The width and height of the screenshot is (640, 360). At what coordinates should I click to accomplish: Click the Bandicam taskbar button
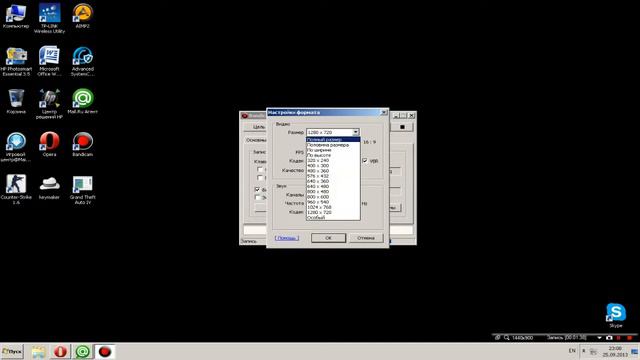click(x=105, y=351)
